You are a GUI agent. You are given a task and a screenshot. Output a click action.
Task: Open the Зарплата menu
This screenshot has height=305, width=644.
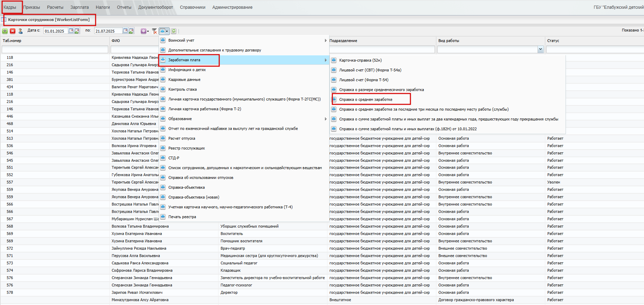click(x=79, y=7)
